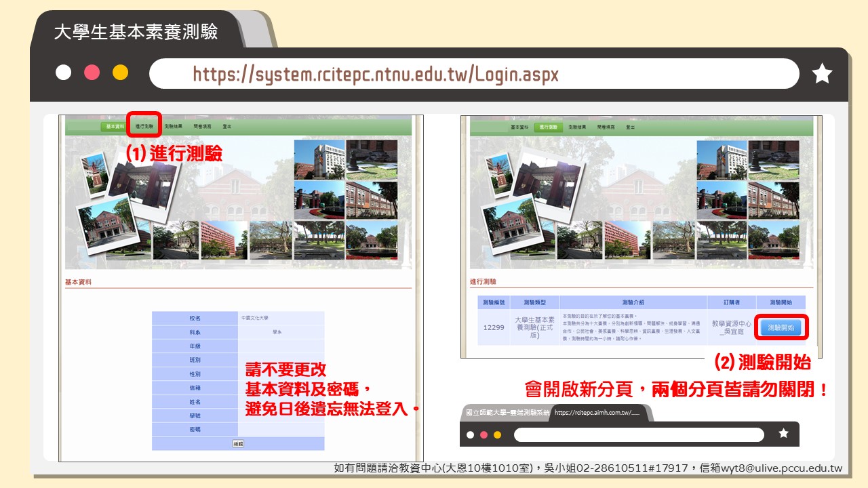
Task: Click the 測驗介紹 column header
Action: pyautogui.click(x=633, y=302)
